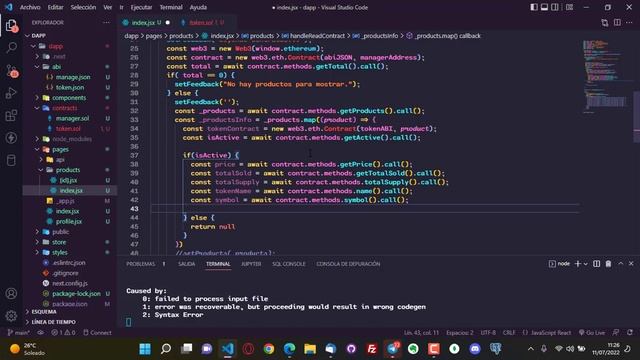640x360 pixels.
Task: Maximize the panel size chevron
Action: pyautogui.click(x=620, y=264)
